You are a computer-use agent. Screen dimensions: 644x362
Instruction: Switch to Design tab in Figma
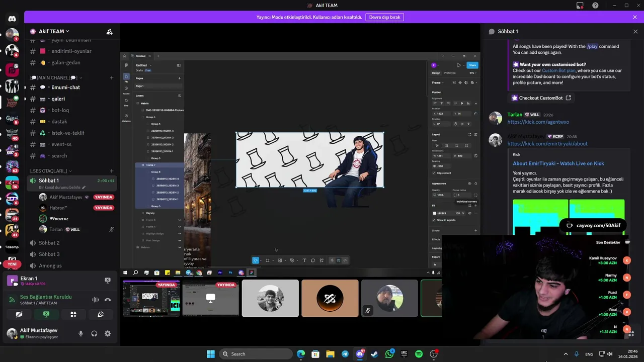tap(436, 73)
